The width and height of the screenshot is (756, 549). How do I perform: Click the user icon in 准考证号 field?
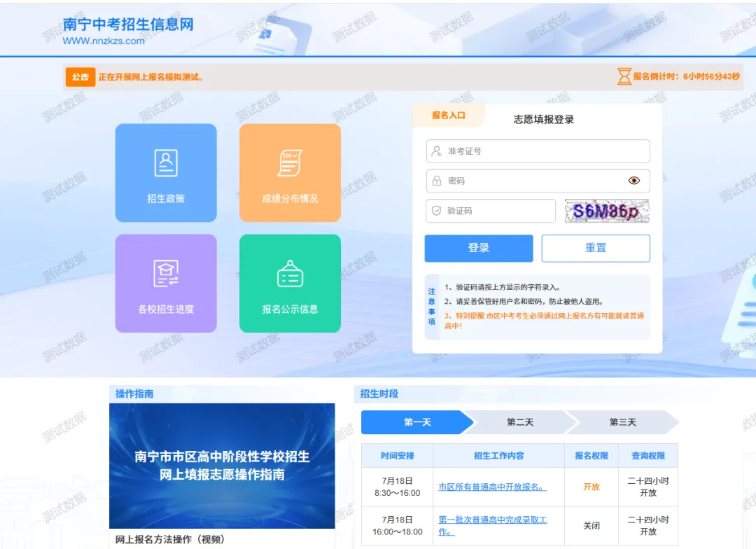pyautogui.click(x=436, y=151)
